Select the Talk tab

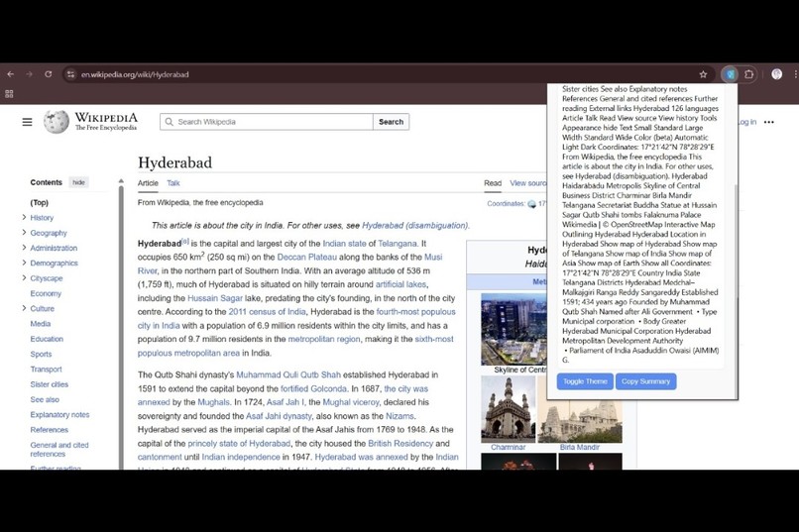(x=173, y=183)
